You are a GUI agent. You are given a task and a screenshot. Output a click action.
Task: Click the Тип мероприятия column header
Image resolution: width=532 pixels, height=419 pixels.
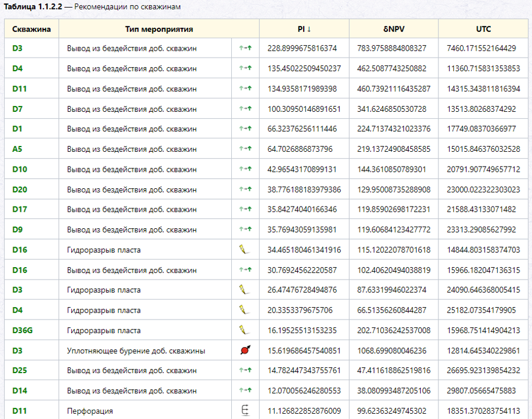(x=159, y=29)
